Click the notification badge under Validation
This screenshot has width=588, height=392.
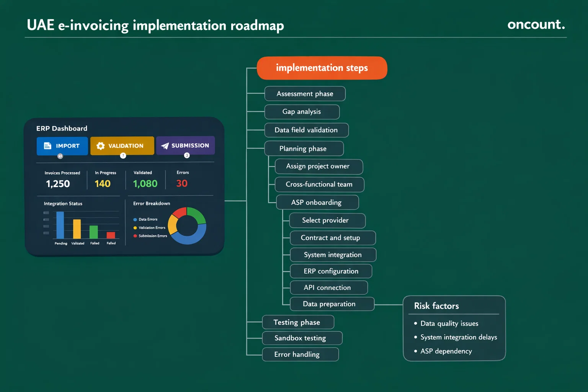pos(123,155)
